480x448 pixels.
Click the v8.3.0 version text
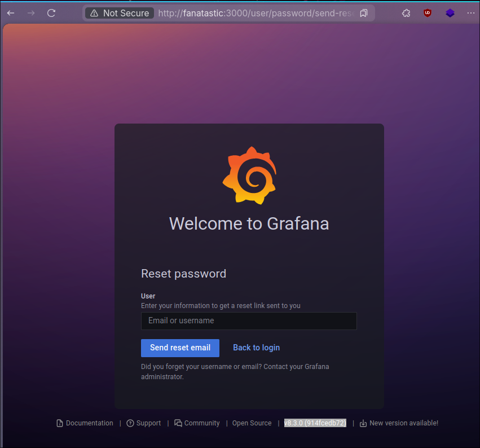click(x=315, y=423)
